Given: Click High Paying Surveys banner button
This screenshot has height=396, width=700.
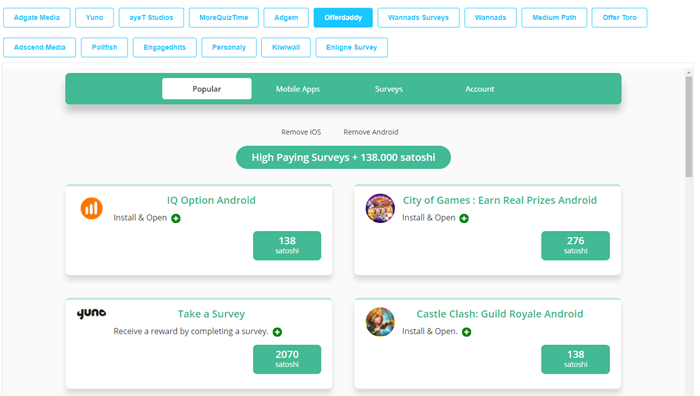Looking at the screenshot, I should point(343,158).
